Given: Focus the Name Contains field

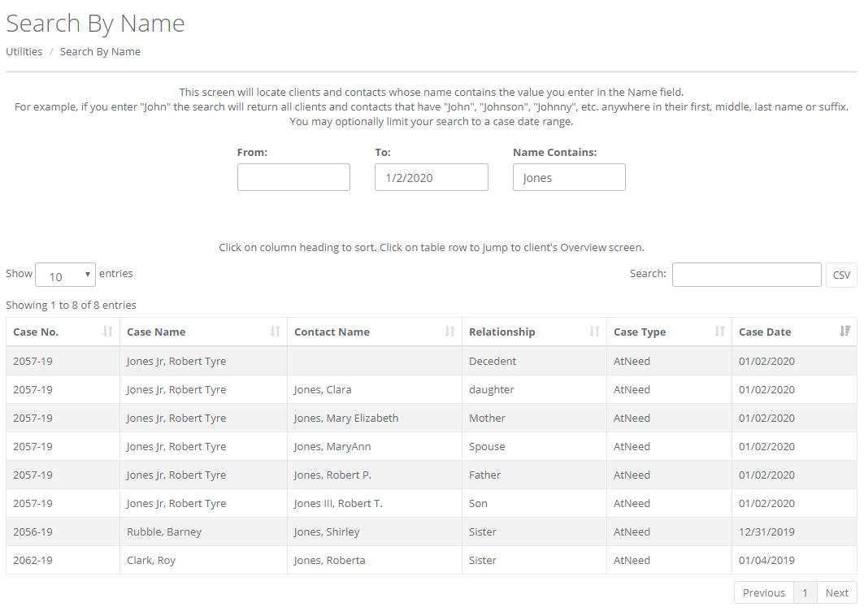Looking at the screenshot, I should coord(569,177).
